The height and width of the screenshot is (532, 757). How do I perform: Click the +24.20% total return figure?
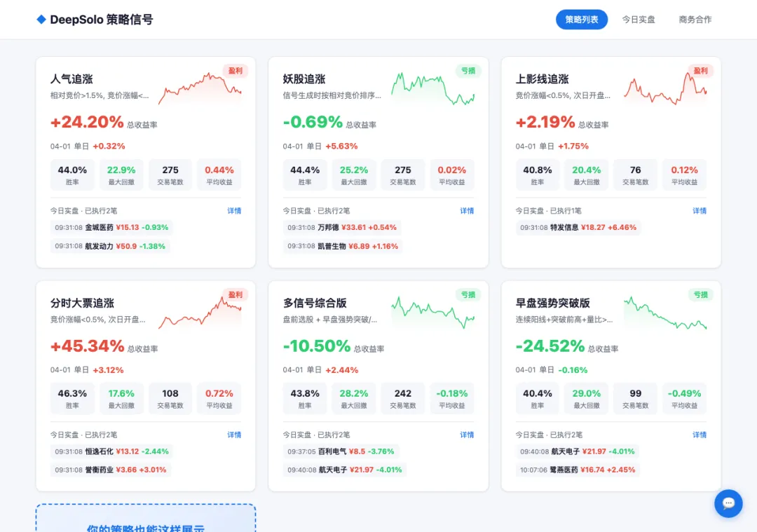(87, 122)
